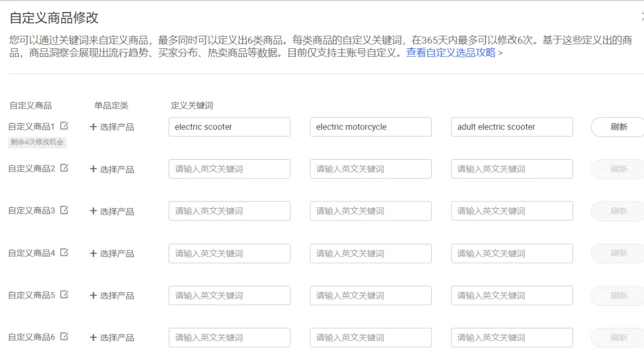Screen dimensions: 644x363
Task: Click second keyword field of 自定义商品3
Action: pos(370,210)
